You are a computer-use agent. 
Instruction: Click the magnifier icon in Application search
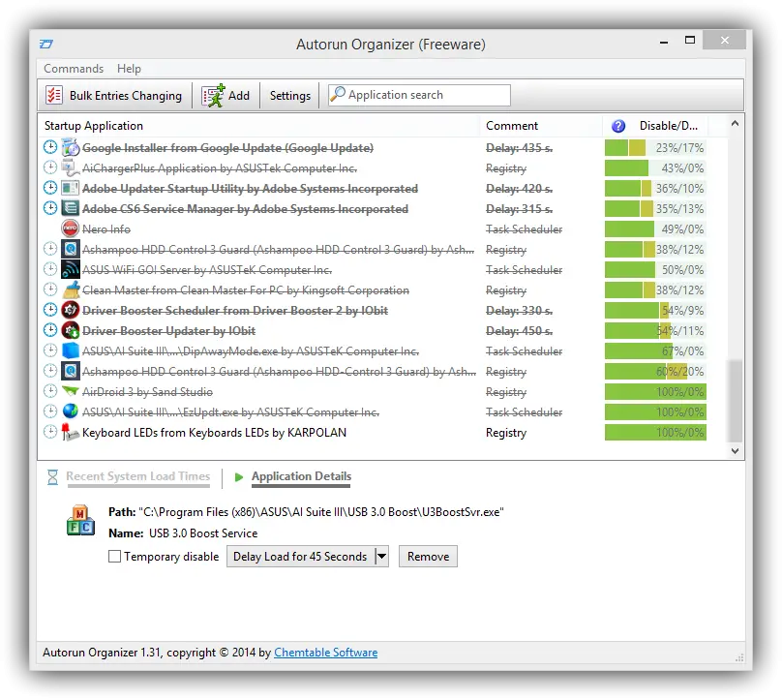[338, 94]
